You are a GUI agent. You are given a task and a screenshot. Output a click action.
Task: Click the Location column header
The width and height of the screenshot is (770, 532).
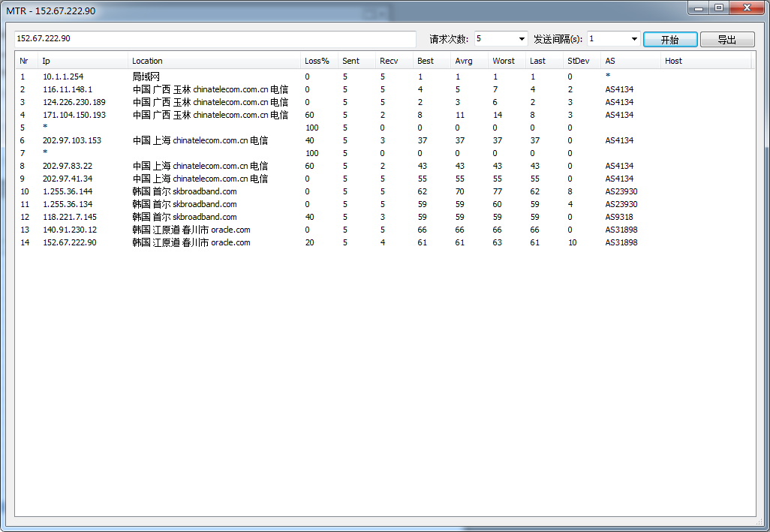(214, 61)
